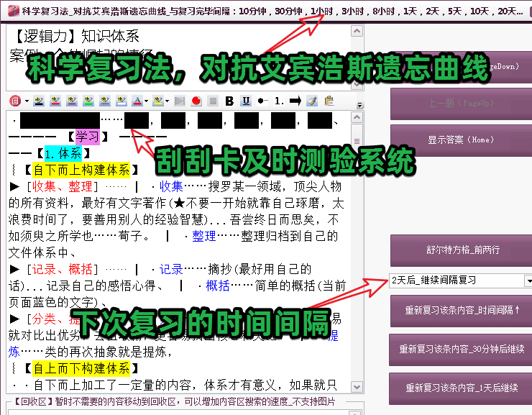
Task: Click the cyan highlighted 1. 体系 text
Action: coord(63,154)
